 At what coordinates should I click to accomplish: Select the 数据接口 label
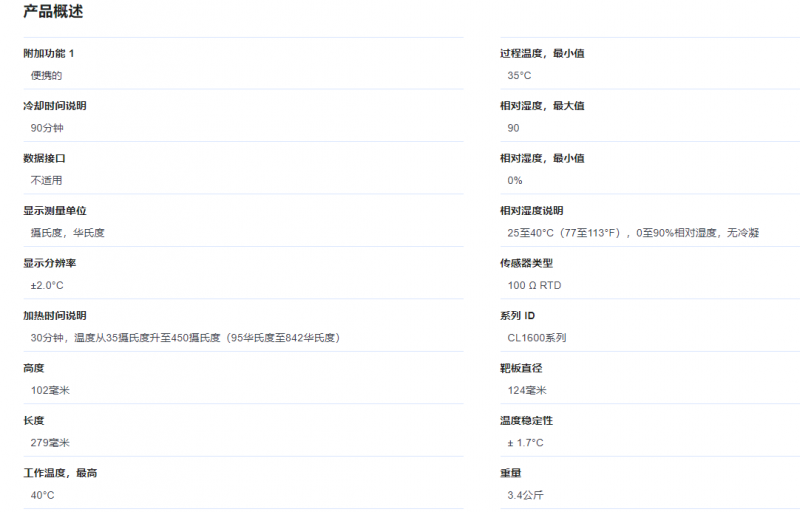point(44,158)
